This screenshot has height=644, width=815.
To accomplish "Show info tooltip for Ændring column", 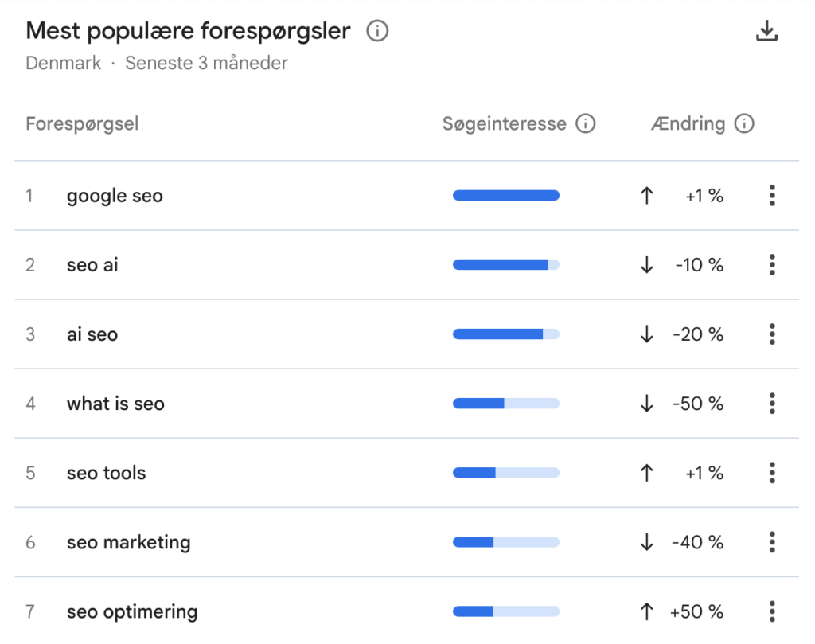I will (744, 123).
